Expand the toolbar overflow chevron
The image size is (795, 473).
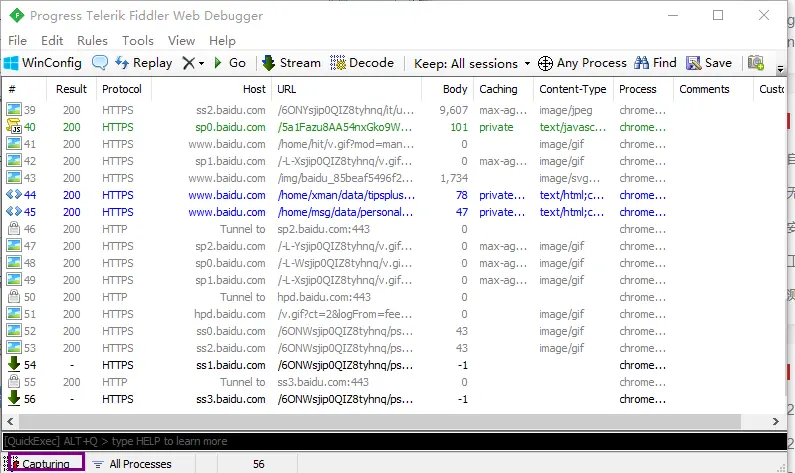coord(780,67)
